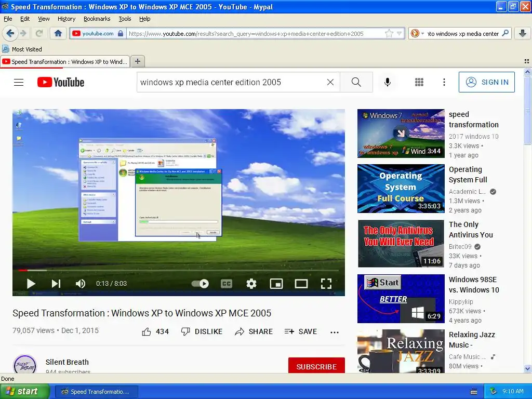Open the Relaxing Jazz Music title
532x399 pixels.
[472, 340]
